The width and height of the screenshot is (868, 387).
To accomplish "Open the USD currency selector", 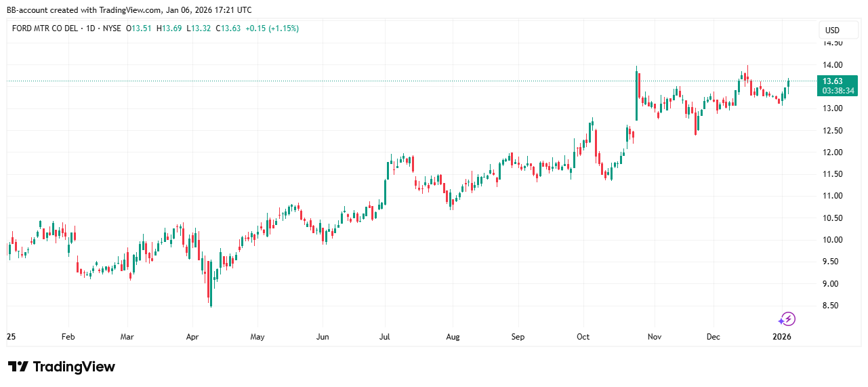I will point(831,30).
